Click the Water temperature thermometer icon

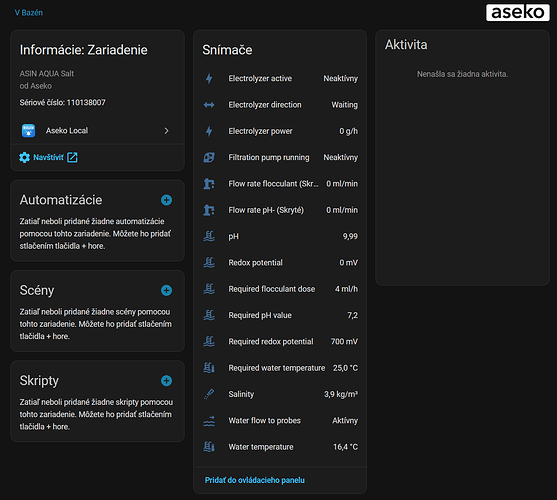click(209, 447)
